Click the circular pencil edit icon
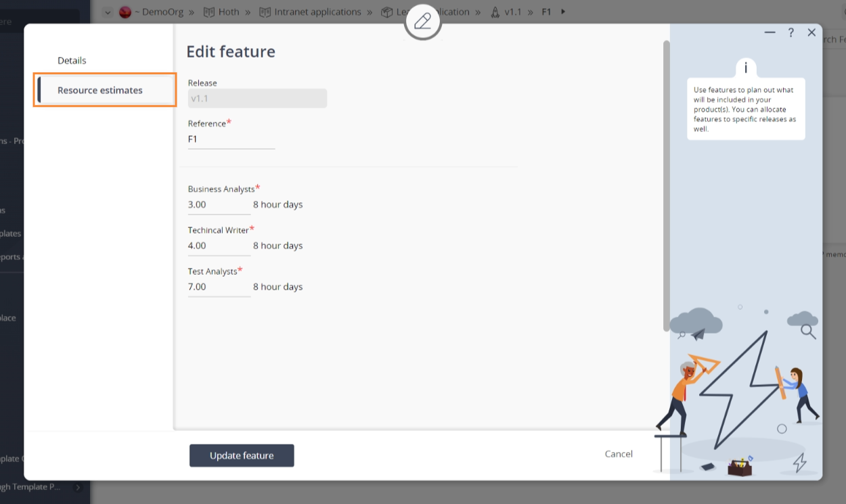 422,21
